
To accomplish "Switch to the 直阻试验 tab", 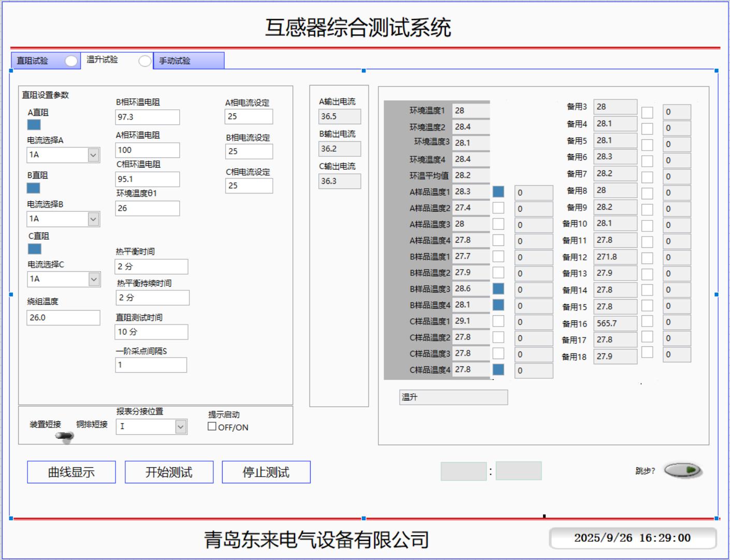I will click(33, 61).
